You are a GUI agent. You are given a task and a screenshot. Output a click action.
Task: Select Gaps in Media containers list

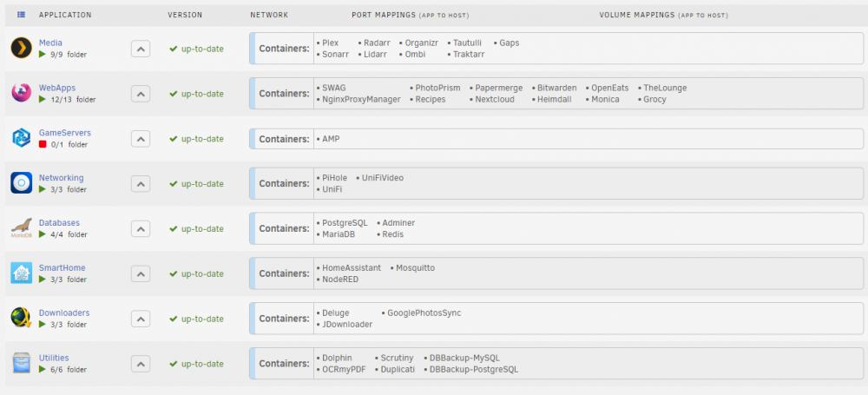pyautogui.click(x=510, y=43)
